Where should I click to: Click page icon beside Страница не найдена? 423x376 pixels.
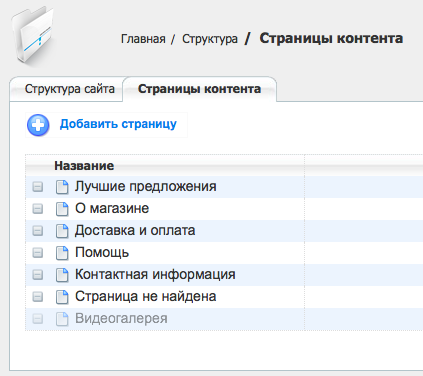(x=62, y=297)
